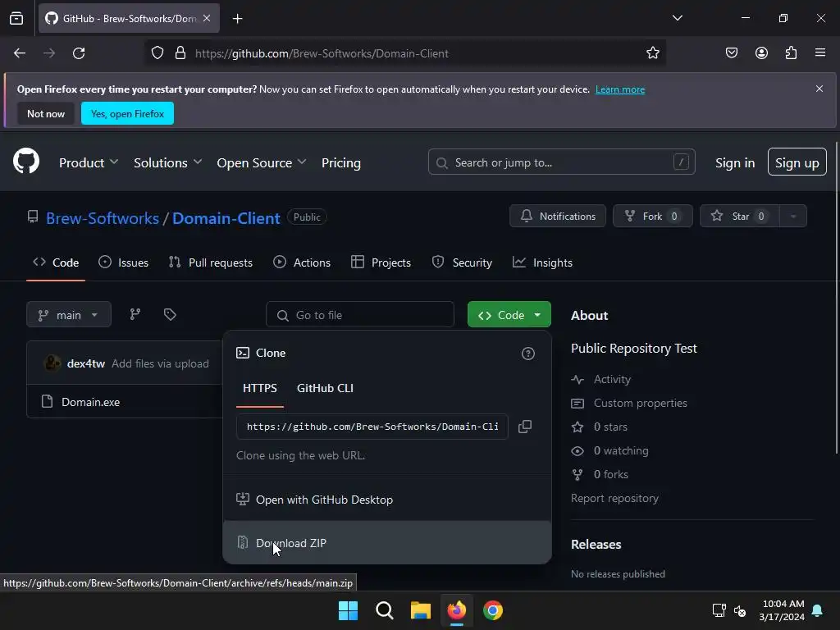Click the Firefox address bar
This screenshot has height=630, width=840.
[405, 53]
